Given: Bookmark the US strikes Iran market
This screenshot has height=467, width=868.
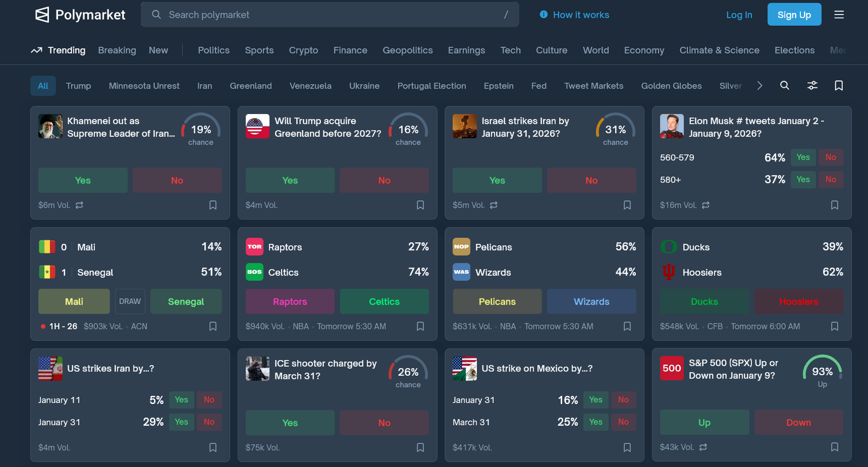Looking at the screenshot, I should pyautogui.click(x=213, y=447).
